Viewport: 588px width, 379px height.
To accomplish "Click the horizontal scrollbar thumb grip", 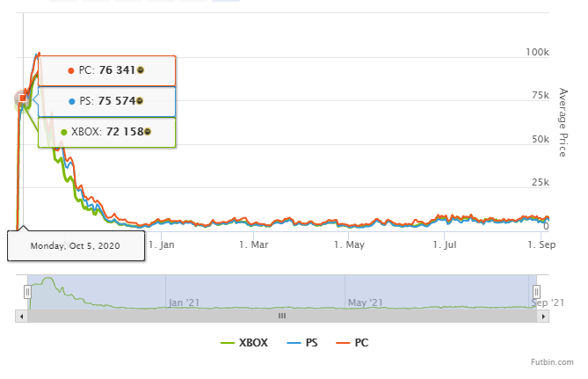I will coord(282,316).
